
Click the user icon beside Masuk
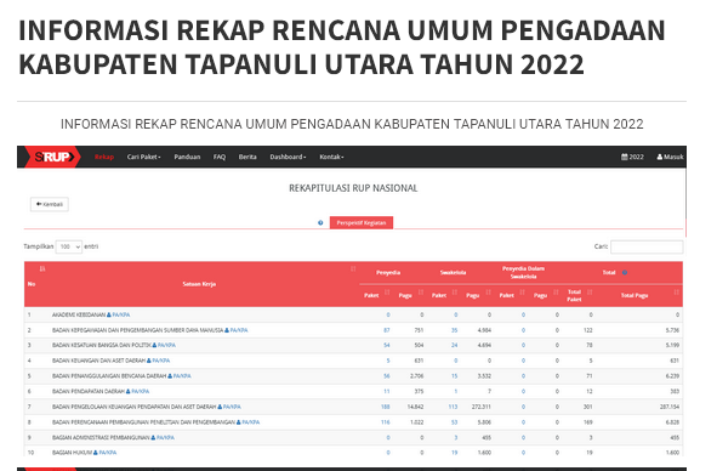[x=661, y=157]
